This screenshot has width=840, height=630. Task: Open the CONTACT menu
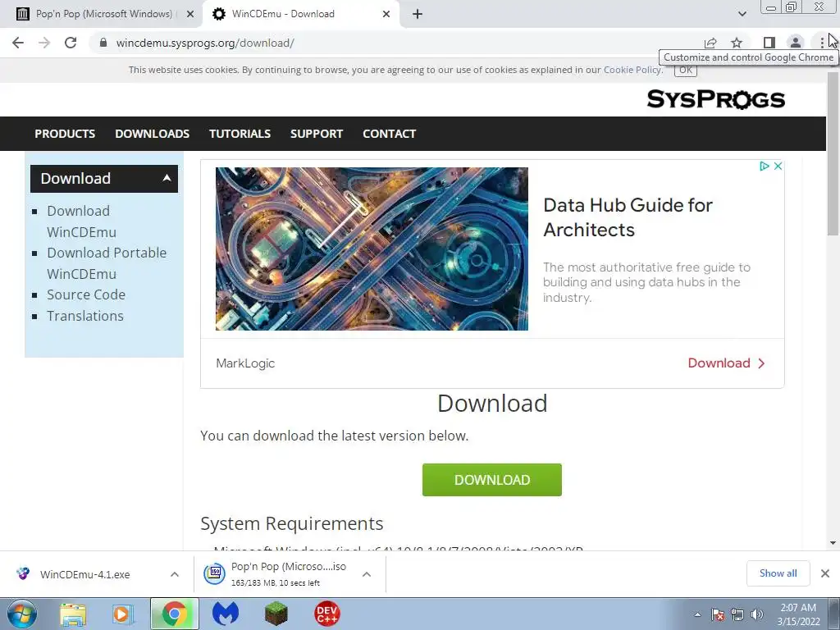pos(389,134)
